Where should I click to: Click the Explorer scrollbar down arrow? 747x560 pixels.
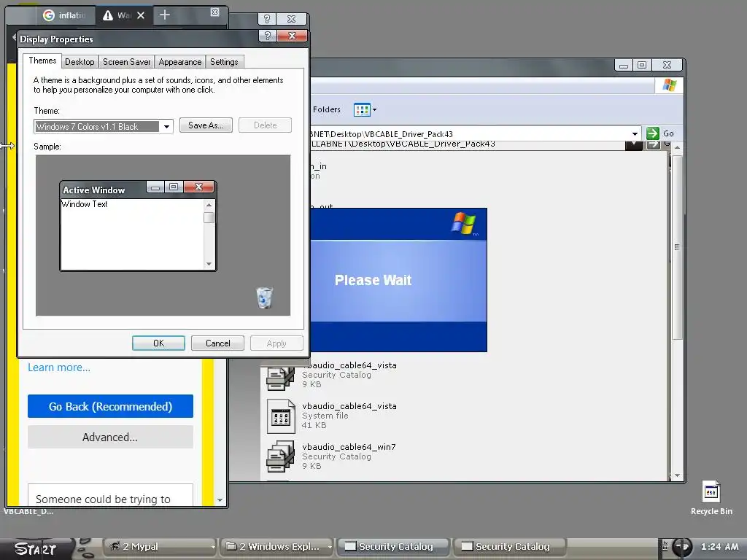click(677, 475)
